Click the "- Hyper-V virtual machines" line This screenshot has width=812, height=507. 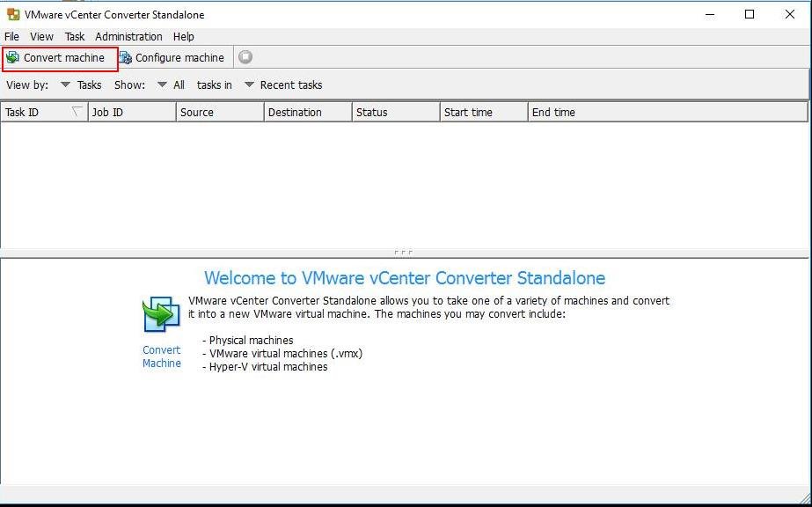coord(265,367)
